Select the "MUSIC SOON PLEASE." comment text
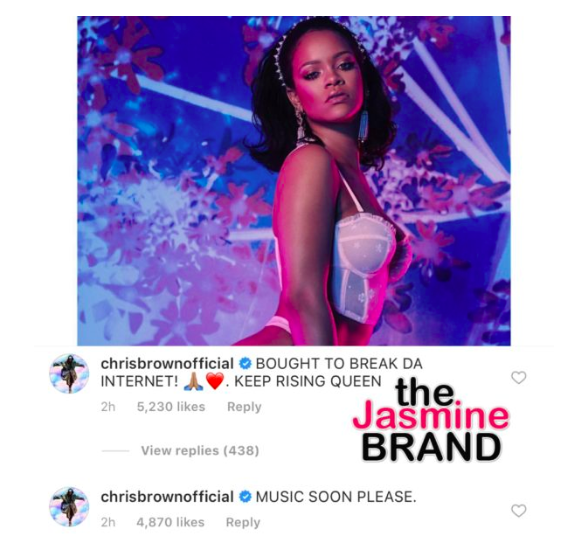Viewport: 583px width, 534px height. tap(336, 497)
